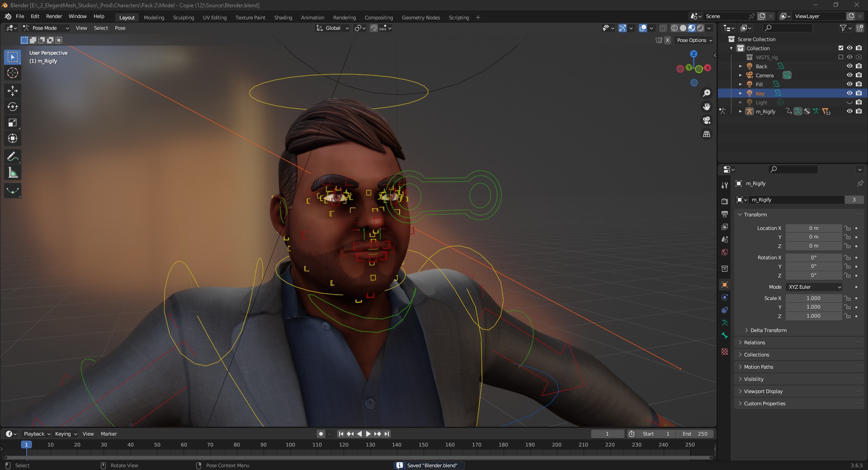Screen dimensions: 868x470
Task: Toggle snapping magnet in header
Action: (x=374, y=28)
